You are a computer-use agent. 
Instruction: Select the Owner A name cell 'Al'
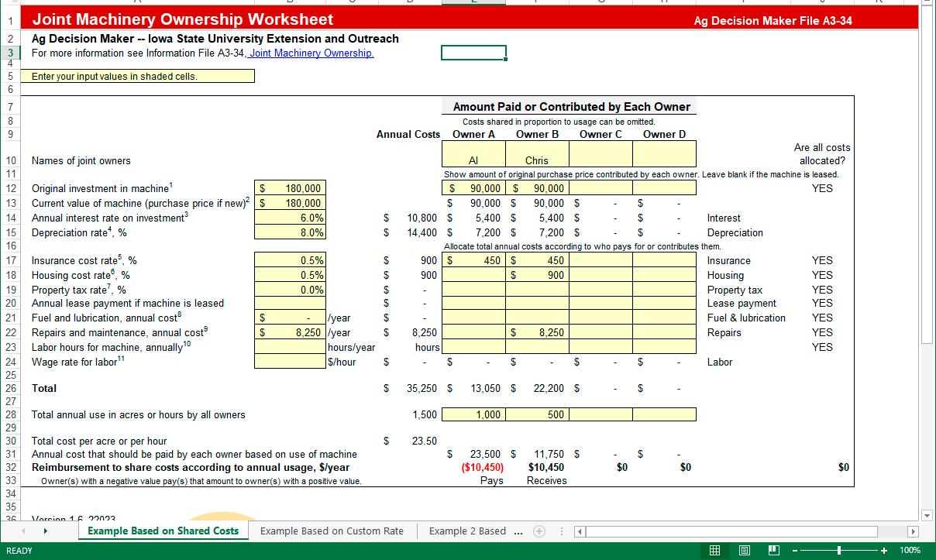(473, 154)
